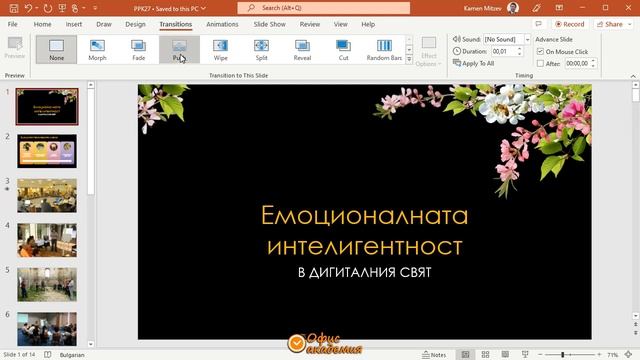Open the file name saved-location dropdown
The image size is (640, 360).
click(x=203, y=8)
